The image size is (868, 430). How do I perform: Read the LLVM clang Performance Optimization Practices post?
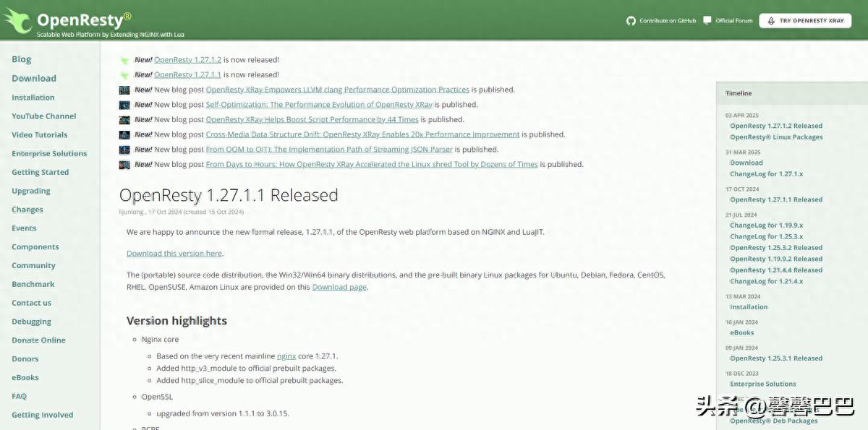point(338,90)
